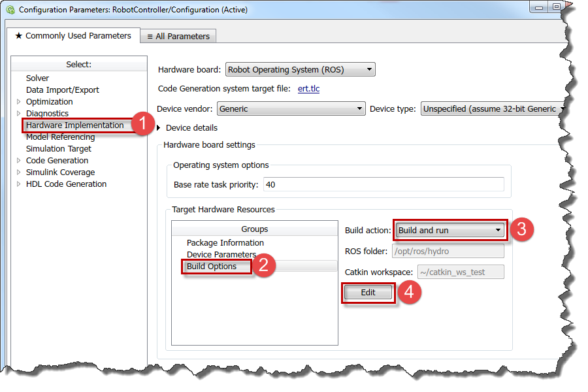Expand the Code Generation node arrow
This screenshot has width=588, height=392.
pos(19,161)
